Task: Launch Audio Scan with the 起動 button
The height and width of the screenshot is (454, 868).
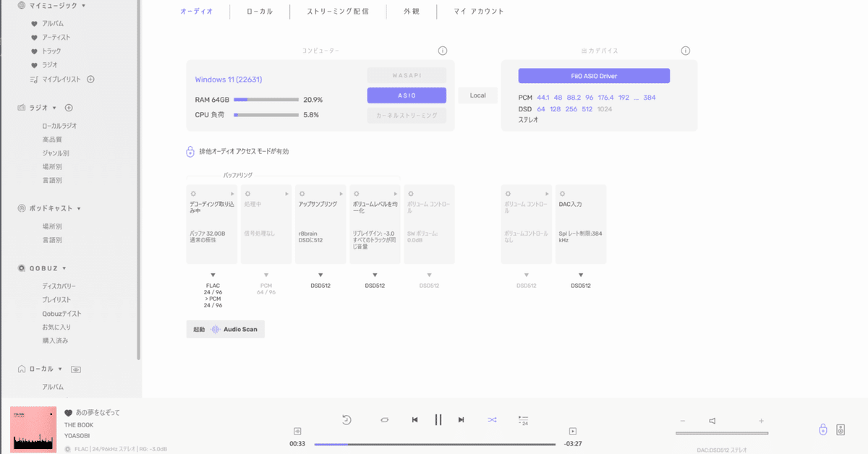Action: pos(198,329)
